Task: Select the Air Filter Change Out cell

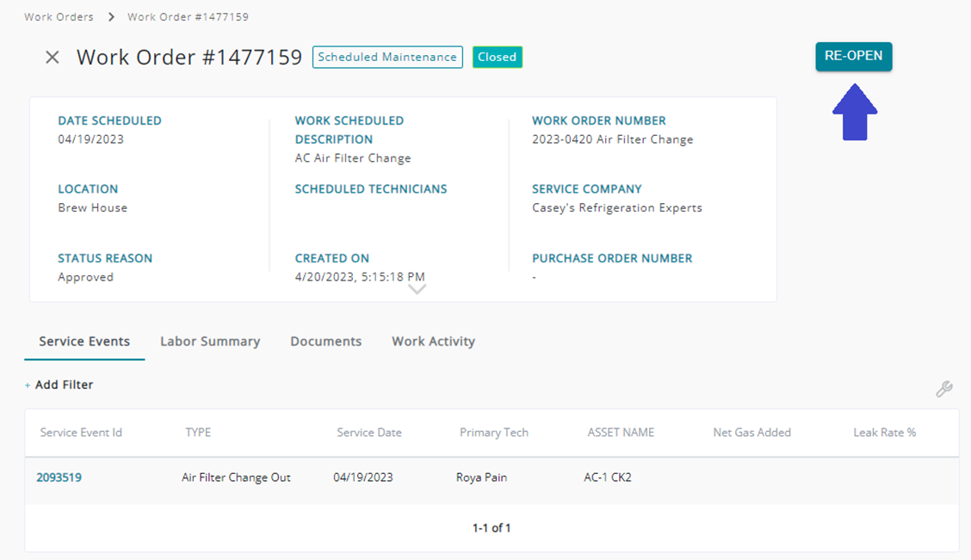Action: [236, 477]
